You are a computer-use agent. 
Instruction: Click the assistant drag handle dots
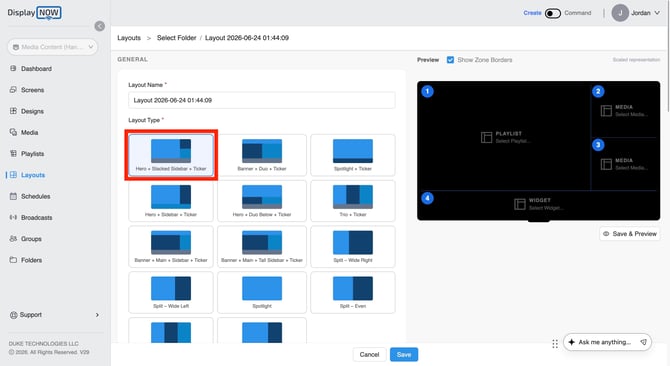pos(555,344)
